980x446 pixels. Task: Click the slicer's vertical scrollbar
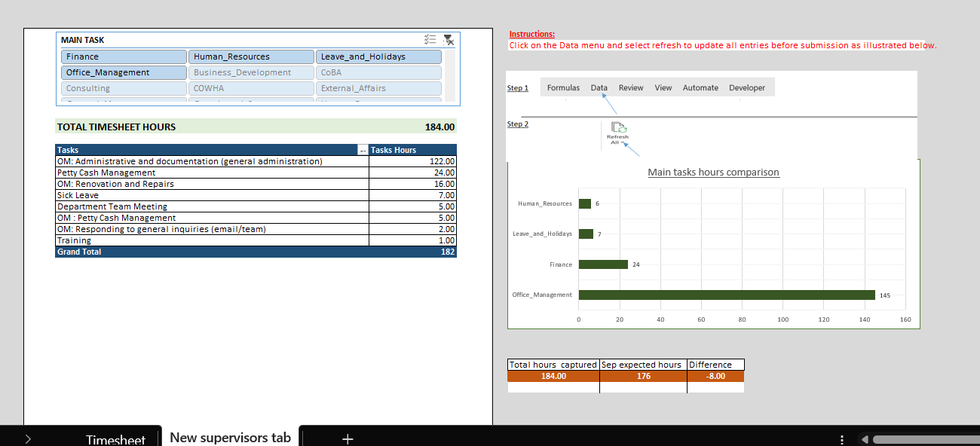[450, 75]
